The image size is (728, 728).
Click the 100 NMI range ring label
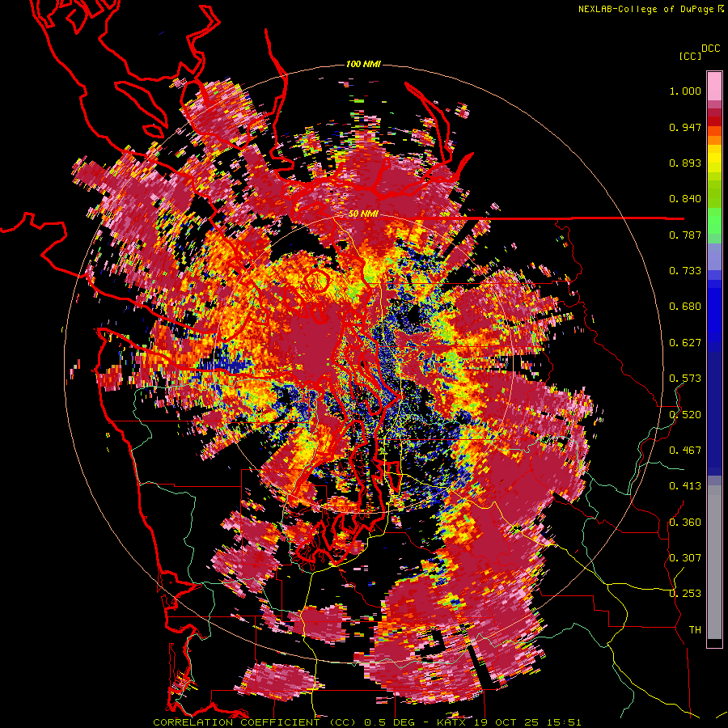click(363, 64)
